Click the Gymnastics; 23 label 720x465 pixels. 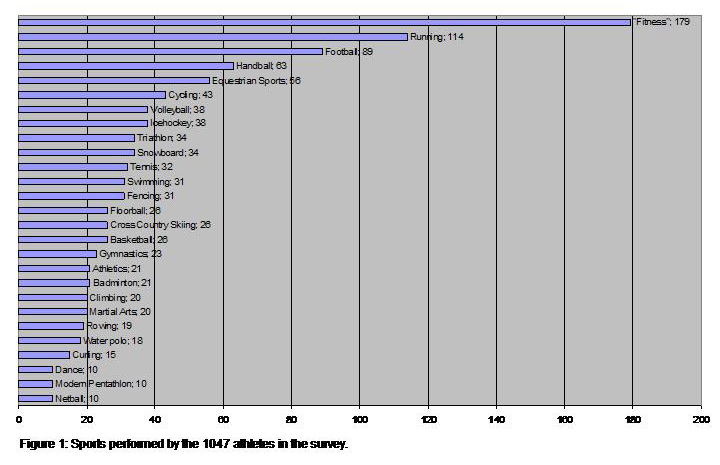[x=130, y=254]
